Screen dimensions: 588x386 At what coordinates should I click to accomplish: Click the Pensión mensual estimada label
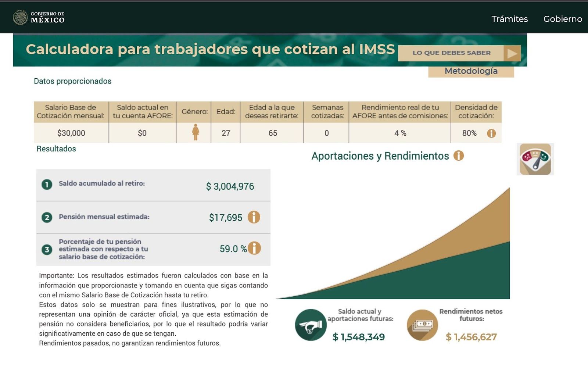(x=104, y=217)
